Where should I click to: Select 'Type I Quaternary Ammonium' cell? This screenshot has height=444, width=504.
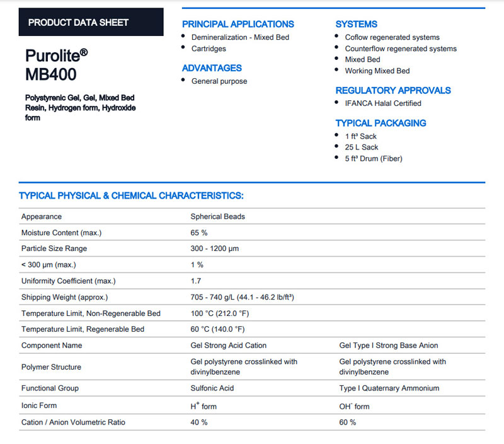389,388
